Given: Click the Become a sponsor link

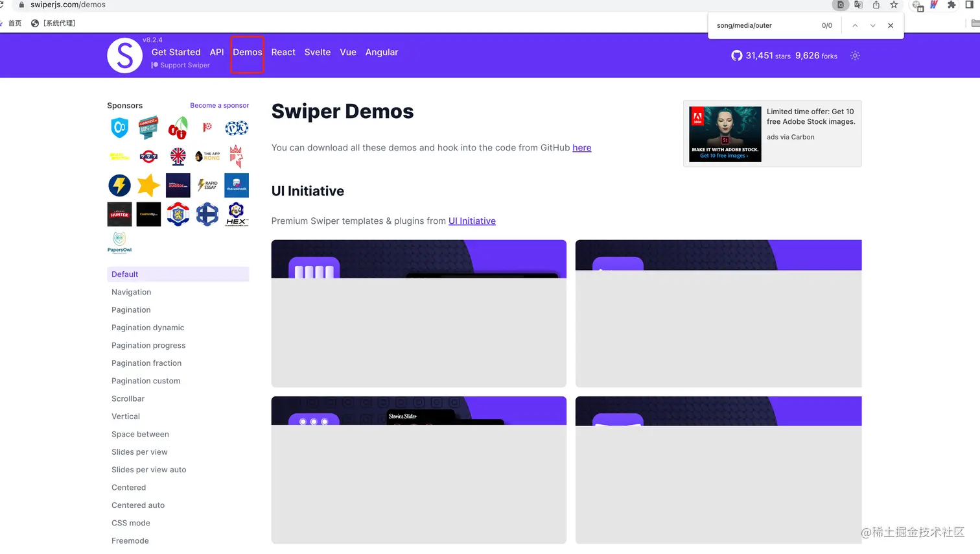Looking at the screenshot, I should (x=220, y=105).
